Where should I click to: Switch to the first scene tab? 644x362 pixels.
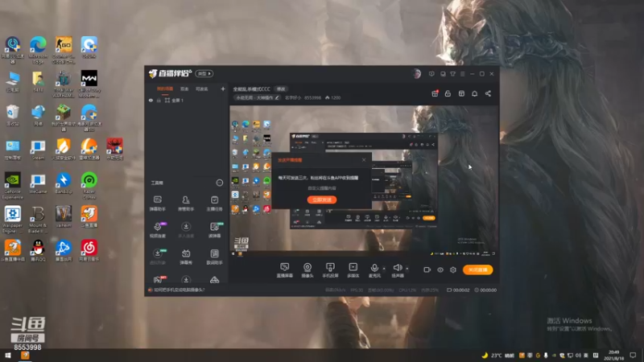165,89
